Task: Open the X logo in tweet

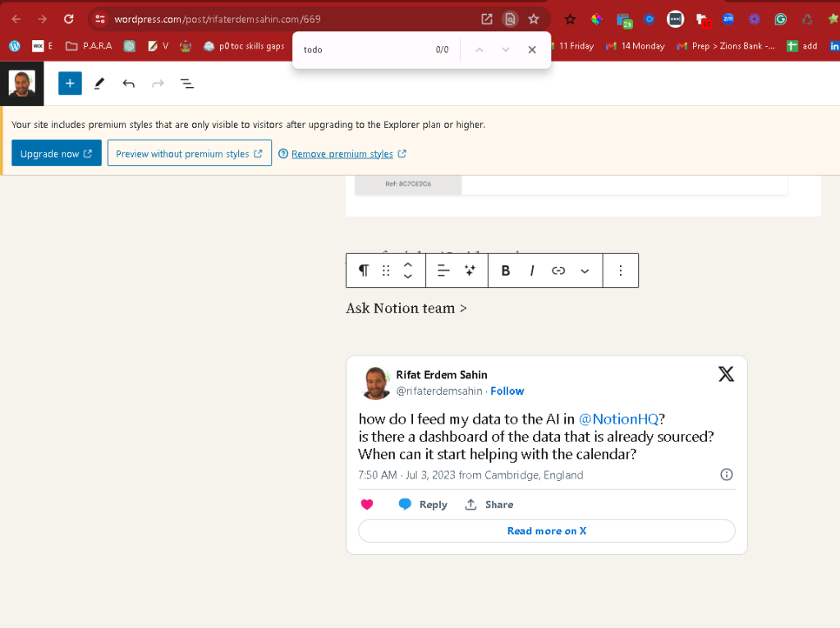Action: (726, 374)
